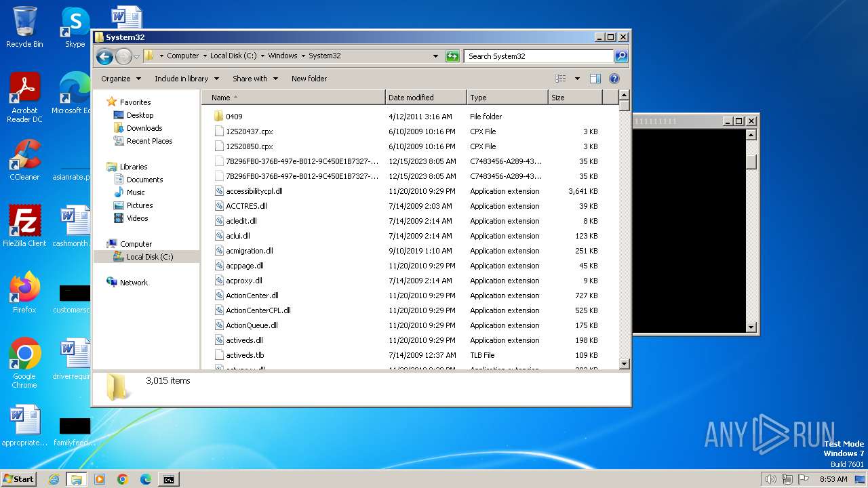This screenshot has height=488, width=868.
Task: Go back with the Explorer Back arrow
Action: click(x=104, y=56)
